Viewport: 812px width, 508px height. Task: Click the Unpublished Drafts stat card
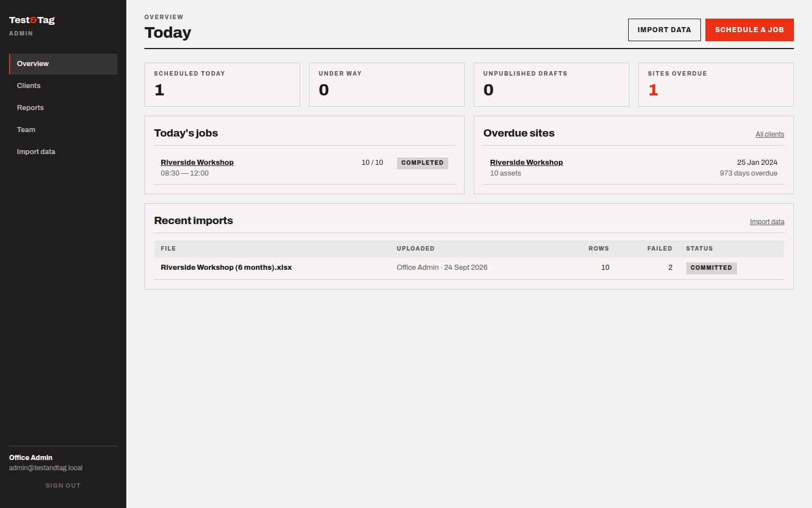click(551, 85)
